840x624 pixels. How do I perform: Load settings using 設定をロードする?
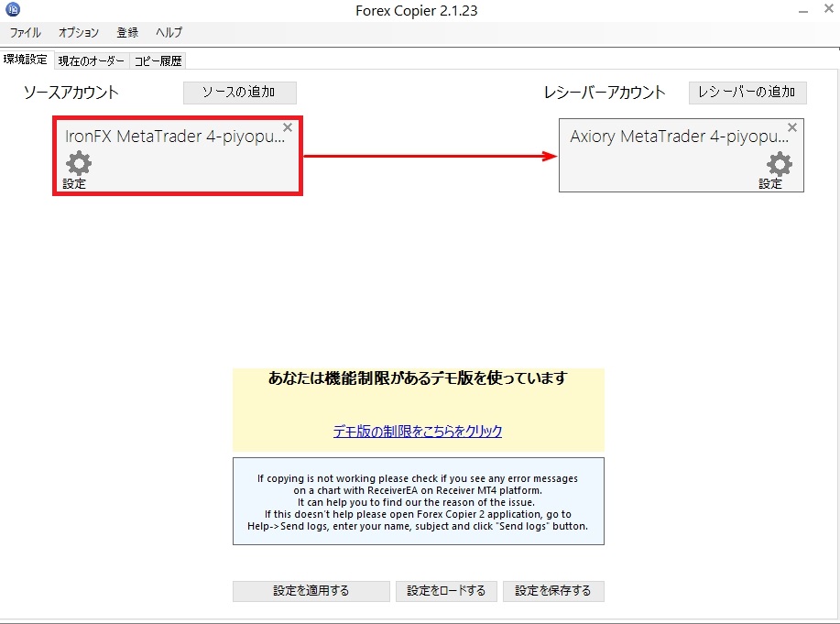(x=446, y=591)
